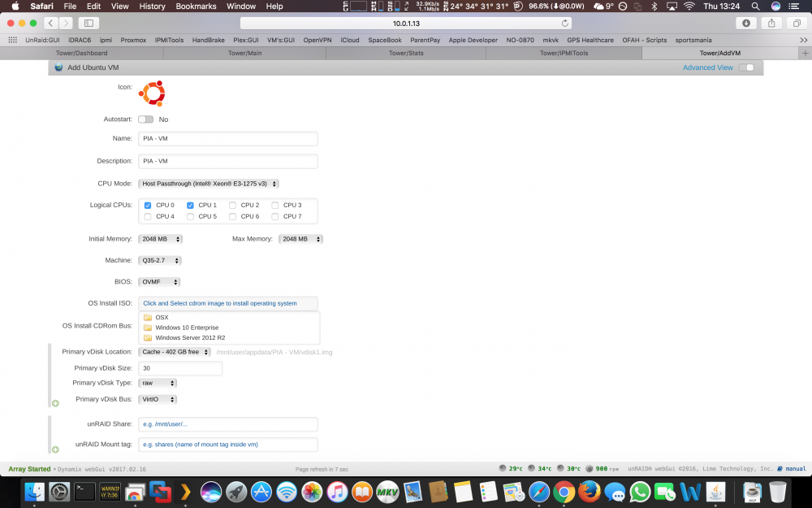The height and width of the screenshot is (508, 812).
Task: Open HandBrake bookmark
Action: pyautogui.click(x=208, y=40)
